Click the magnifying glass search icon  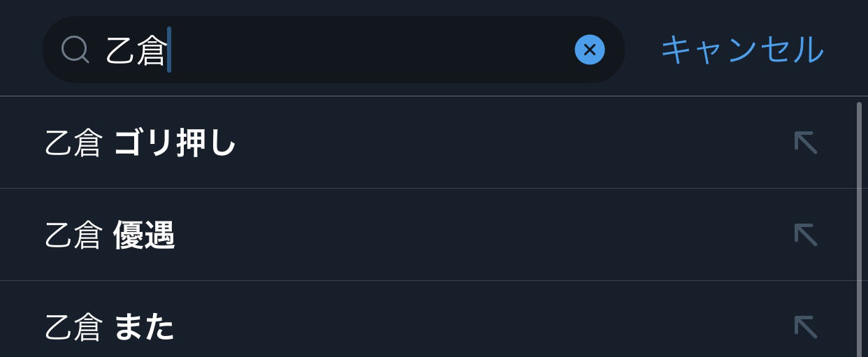coord(75,50)
